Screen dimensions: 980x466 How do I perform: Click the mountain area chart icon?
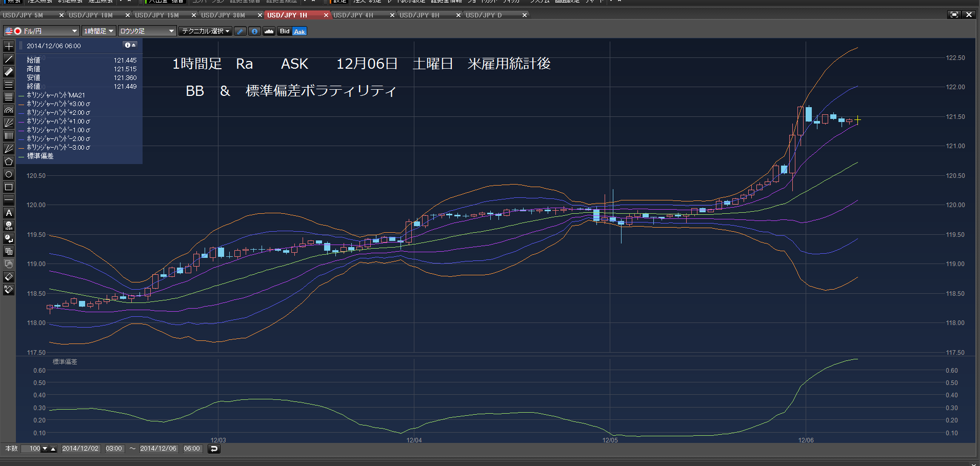269,31
